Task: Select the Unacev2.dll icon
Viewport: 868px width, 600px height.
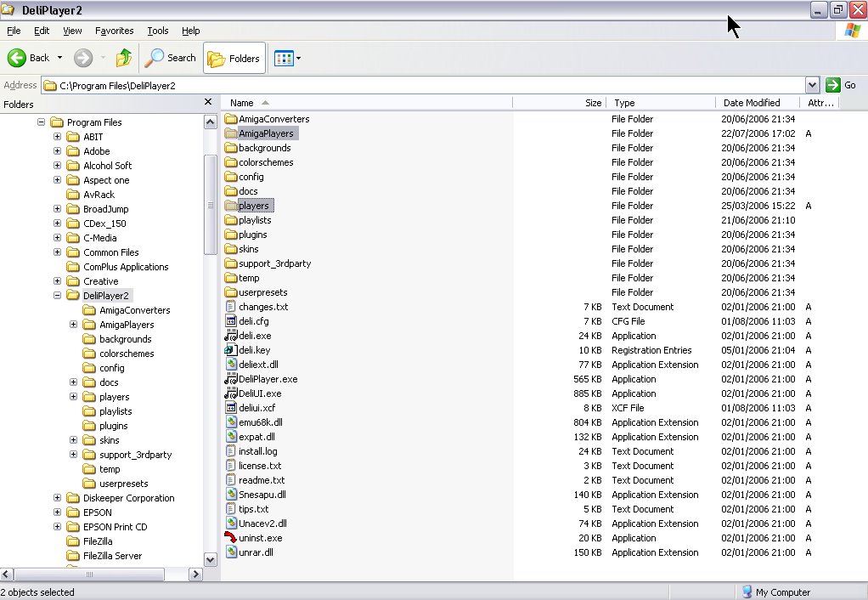Action: tap(231, 524)
